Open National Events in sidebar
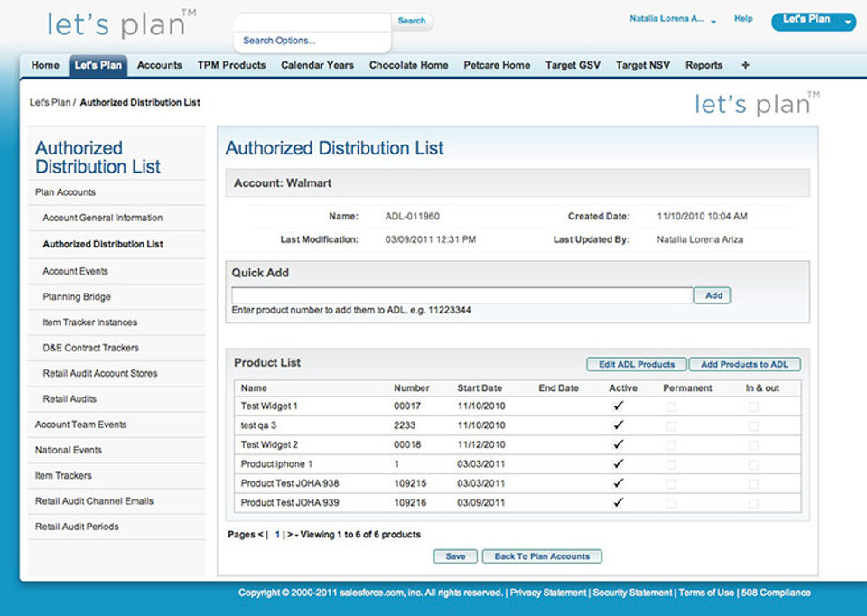This screenshot has height=616, width=867. pos(69,450)
